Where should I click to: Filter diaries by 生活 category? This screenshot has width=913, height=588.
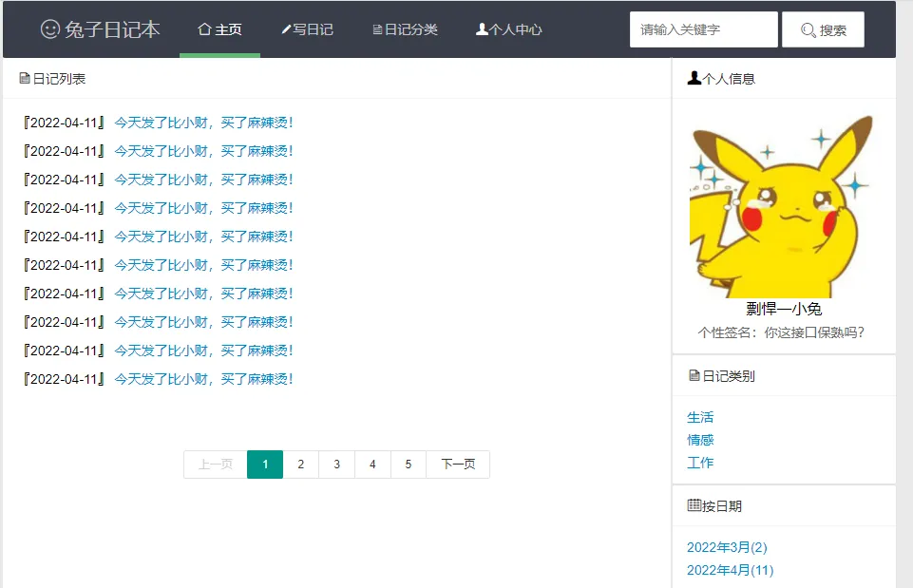700,417
